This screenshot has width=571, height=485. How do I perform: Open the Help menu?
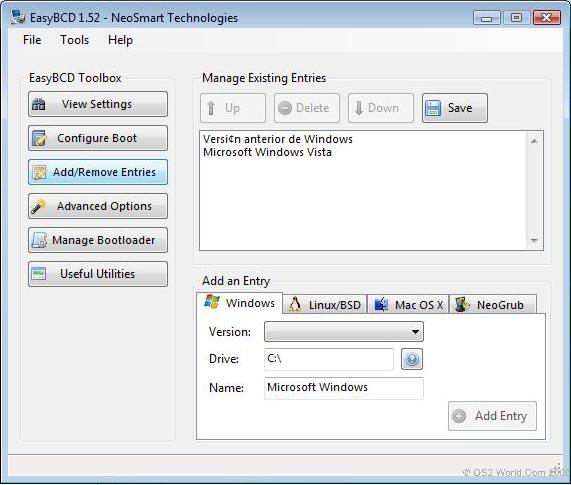(120, 40)
